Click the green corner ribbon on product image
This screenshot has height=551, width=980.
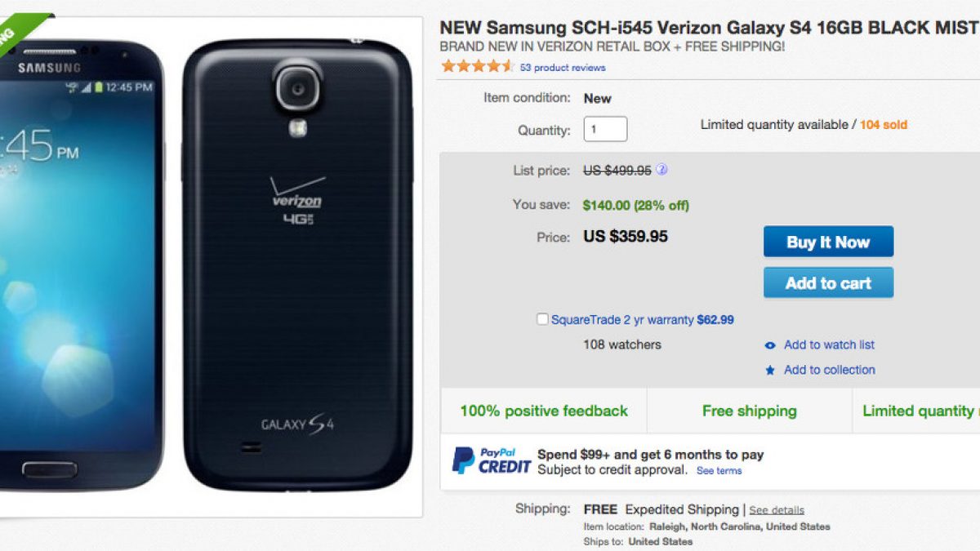(x=18, y=31)
